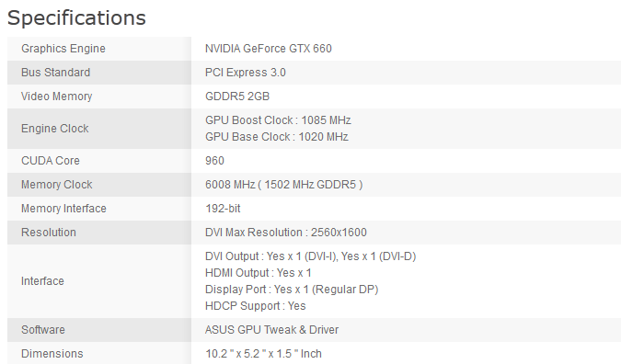The height and width of the screenshot is (364, 621).
Task: Select the Dimensions label
Action: pos(52,354)
